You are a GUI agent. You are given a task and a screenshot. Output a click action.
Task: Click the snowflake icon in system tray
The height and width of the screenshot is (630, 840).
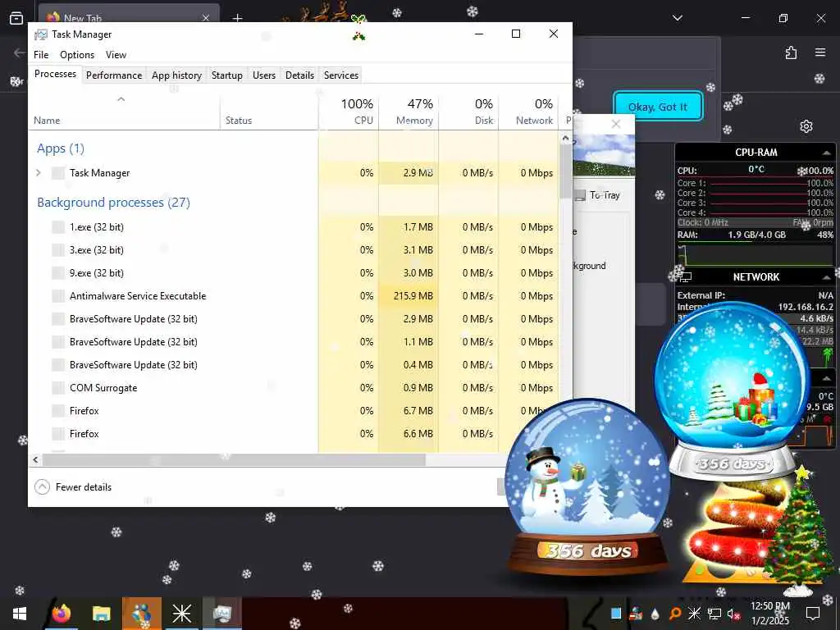(694, 614)
